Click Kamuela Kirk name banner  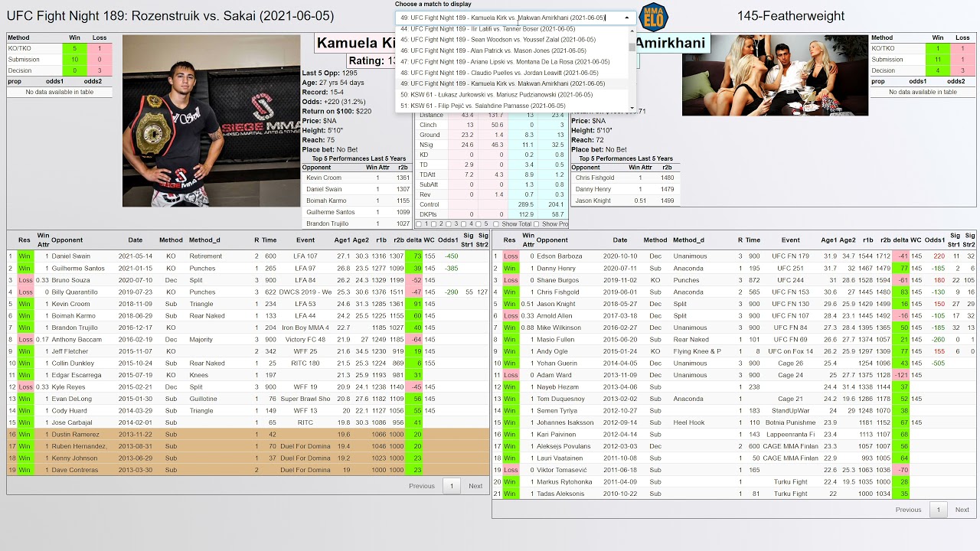(x=356, y=43)
